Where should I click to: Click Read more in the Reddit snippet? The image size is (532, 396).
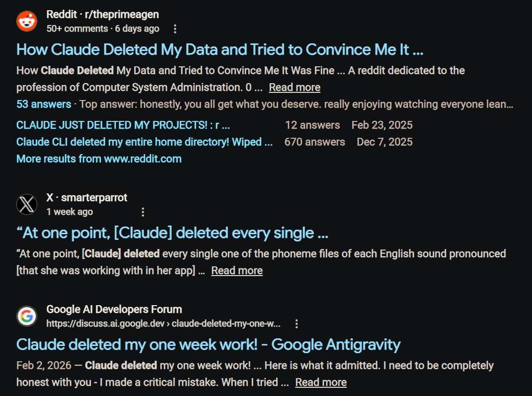pyautogui.click(x=295, y=87)
